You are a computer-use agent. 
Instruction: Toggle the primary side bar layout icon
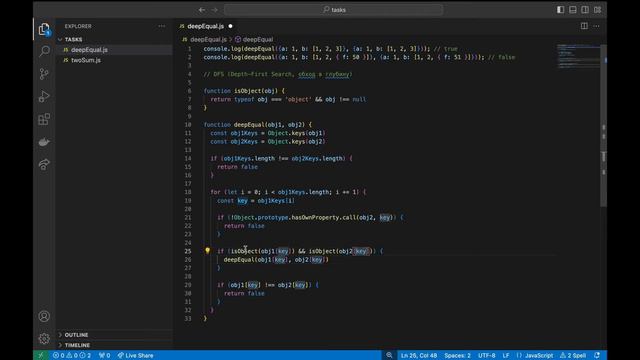tap(560, 10)
